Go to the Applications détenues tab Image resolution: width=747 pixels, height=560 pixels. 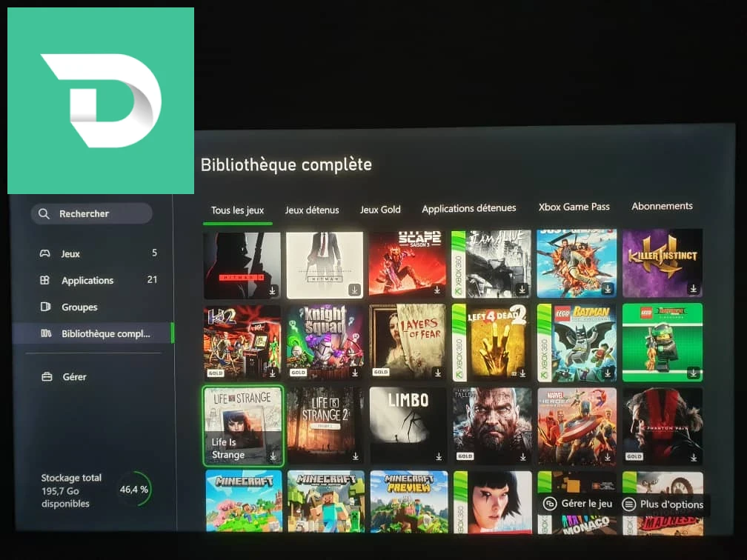469,208
